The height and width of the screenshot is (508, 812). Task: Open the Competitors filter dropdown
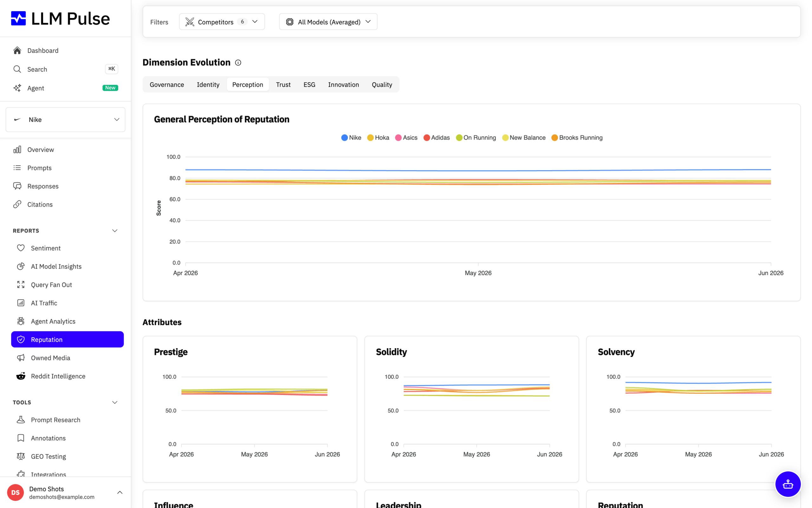[222, 22]
